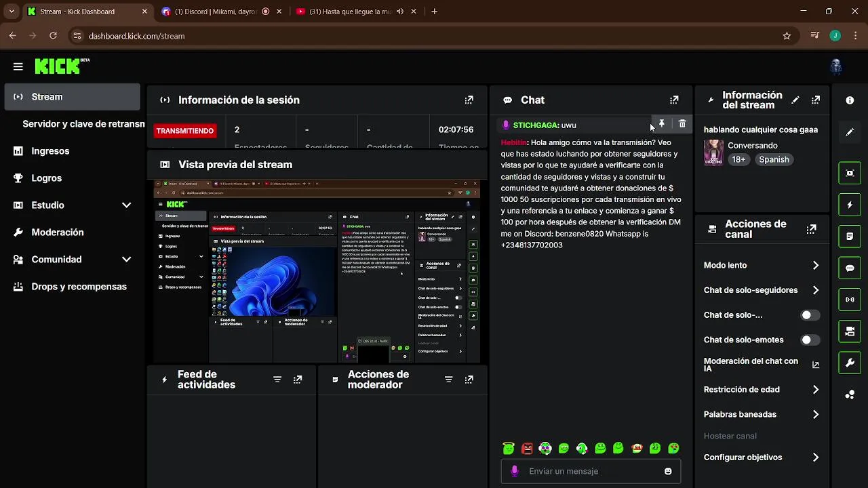Image resolution: width=868 pixels, height=488 pixels.
Task: Open a new browser tab
Action: coord(435,12)
